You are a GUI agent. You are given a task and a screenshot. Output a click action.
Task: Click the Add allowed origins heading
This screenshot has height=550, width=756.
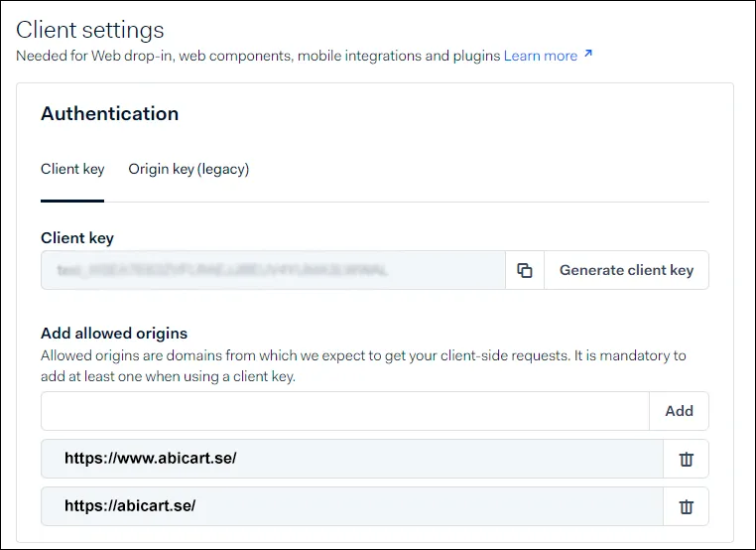pos(114,334)
